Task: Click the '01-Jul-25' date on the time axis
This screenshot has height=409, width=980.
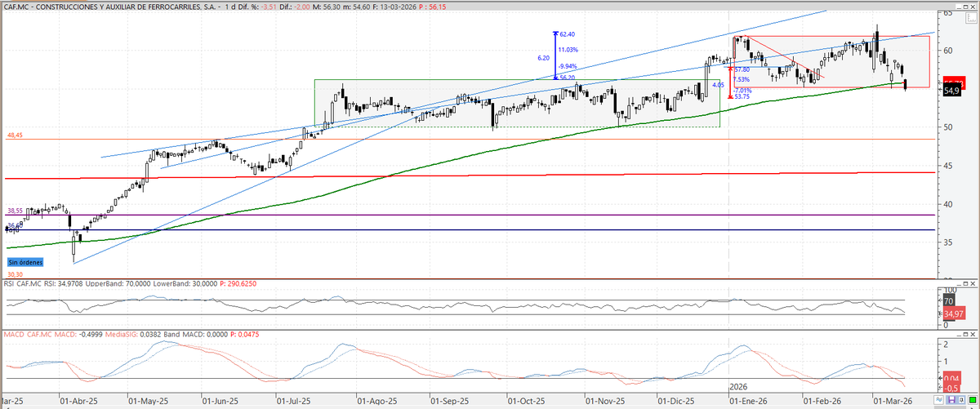Action: [x=294, y=402]
